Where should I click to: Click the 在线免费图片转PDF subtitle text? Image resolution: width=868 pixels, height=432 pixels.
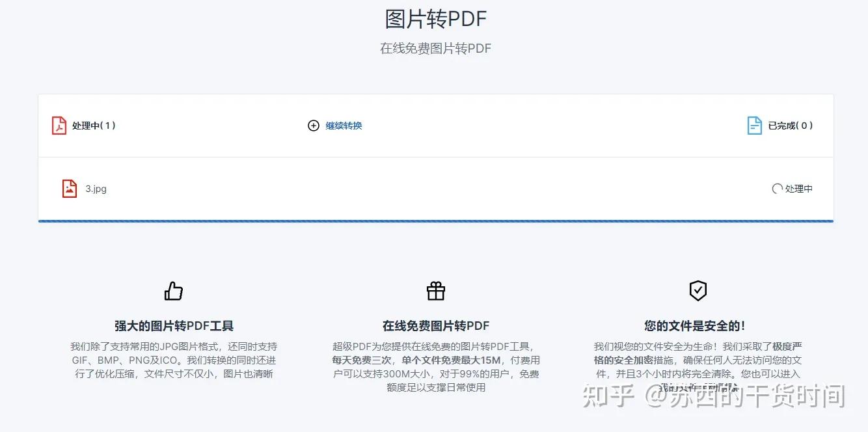coord(435,48)
